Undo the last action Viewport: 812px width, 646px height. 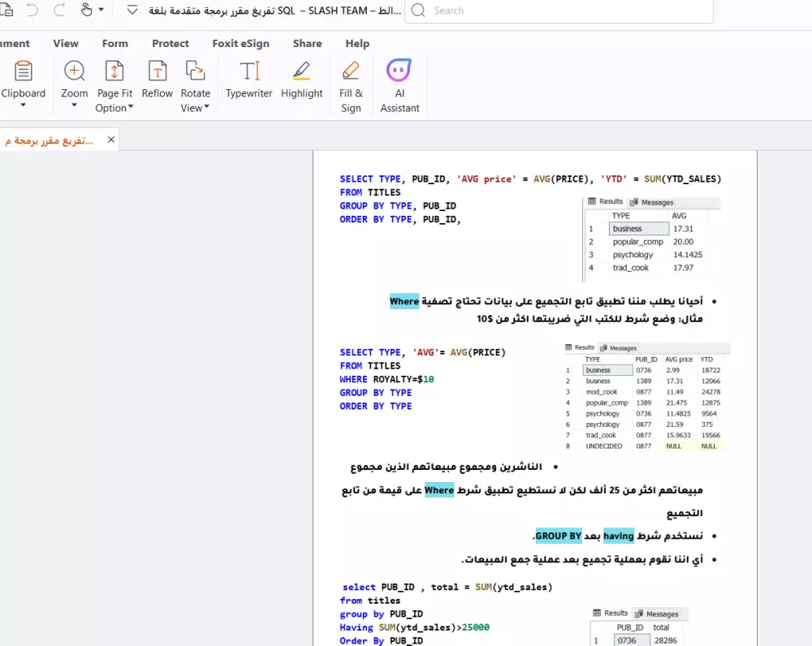point(32,11)
